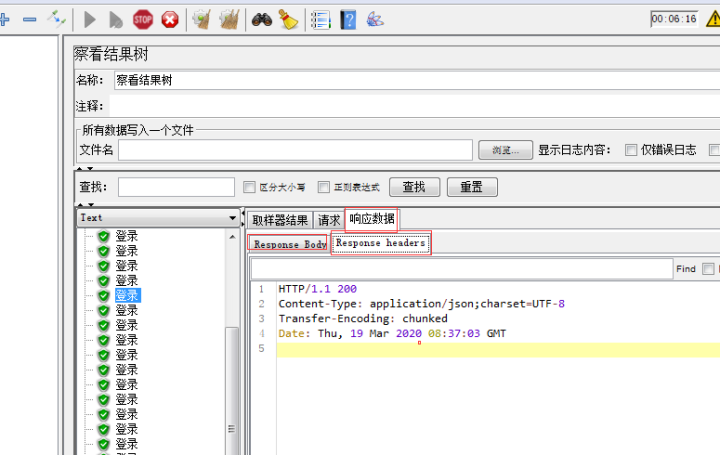Click the 重置 reset button
Image resolution: width=720 pixels, height=455 pixels.
click(472, 187)
